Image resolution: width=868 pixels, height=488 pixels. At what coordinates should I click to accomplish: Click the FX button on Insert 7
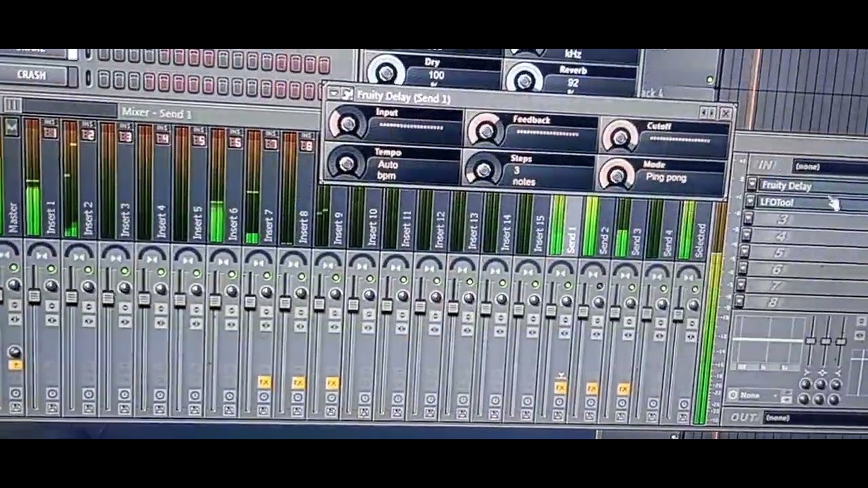click(264, 383)
